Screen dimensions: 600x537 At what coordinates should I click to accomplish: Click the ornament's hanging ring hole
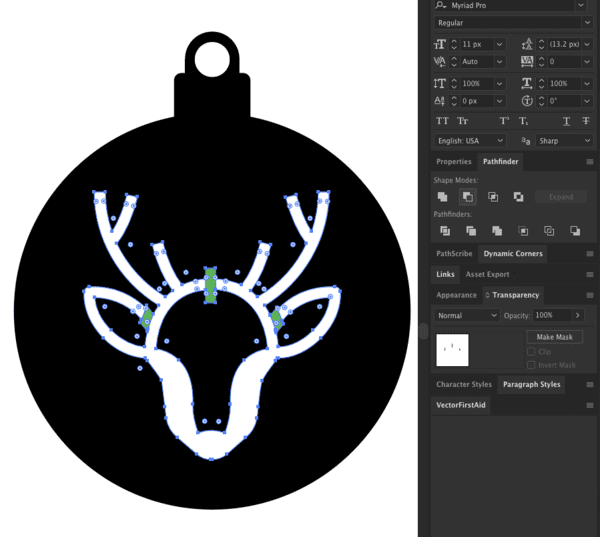click(x=212, y=59)
